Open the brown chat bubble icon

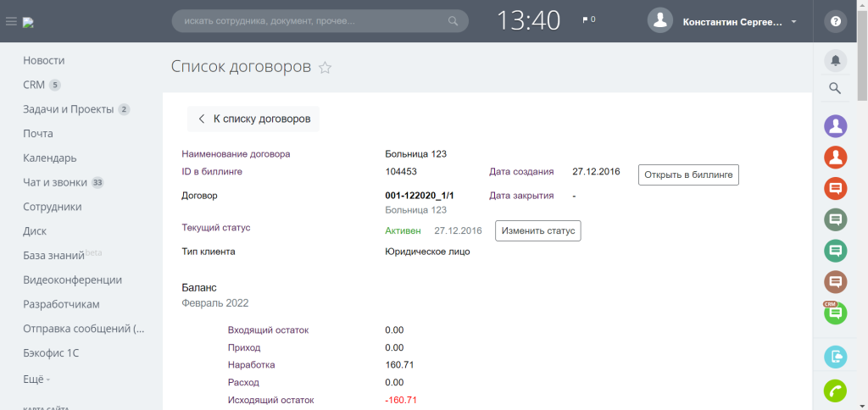(x=835, y=281)
